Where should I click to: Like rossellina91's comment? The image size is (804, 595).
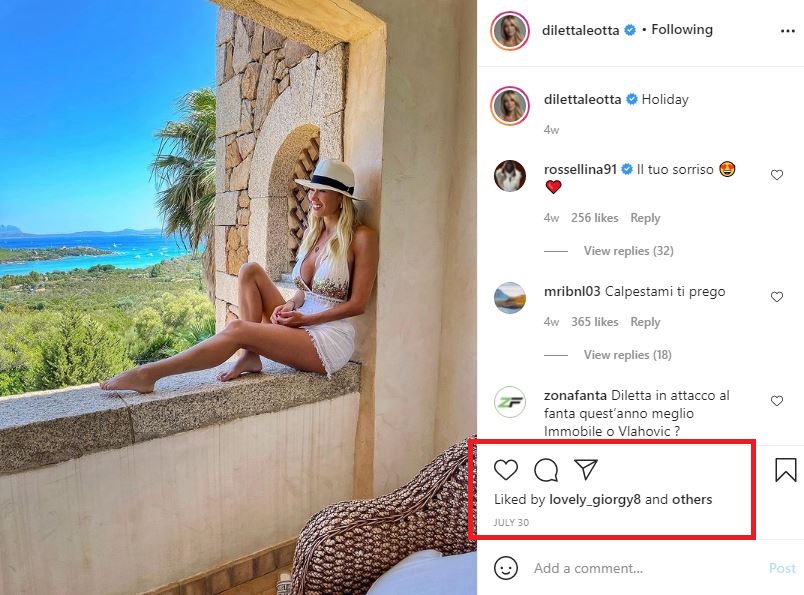[x=777, y=175]
